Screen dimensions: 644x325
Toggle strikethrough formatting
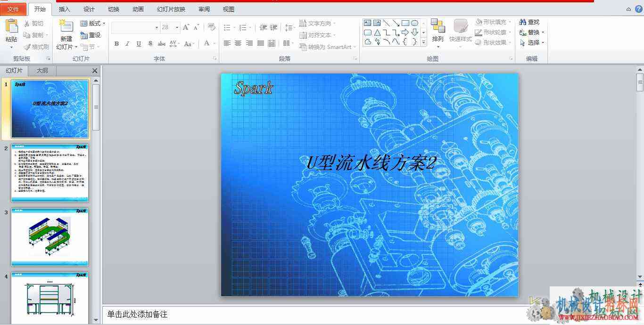click(161, 44)
